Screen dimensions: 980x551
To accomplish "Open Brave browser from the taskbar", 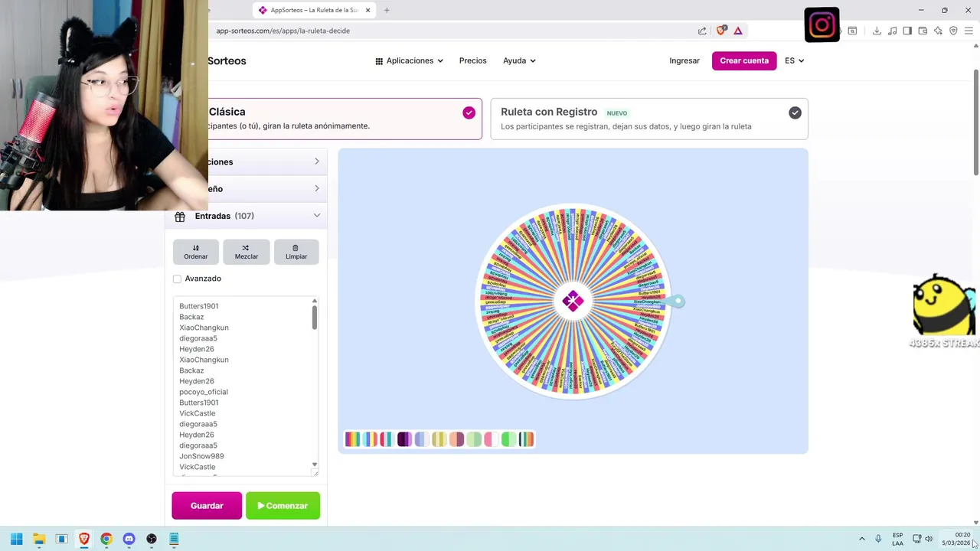I will (84, 539).
